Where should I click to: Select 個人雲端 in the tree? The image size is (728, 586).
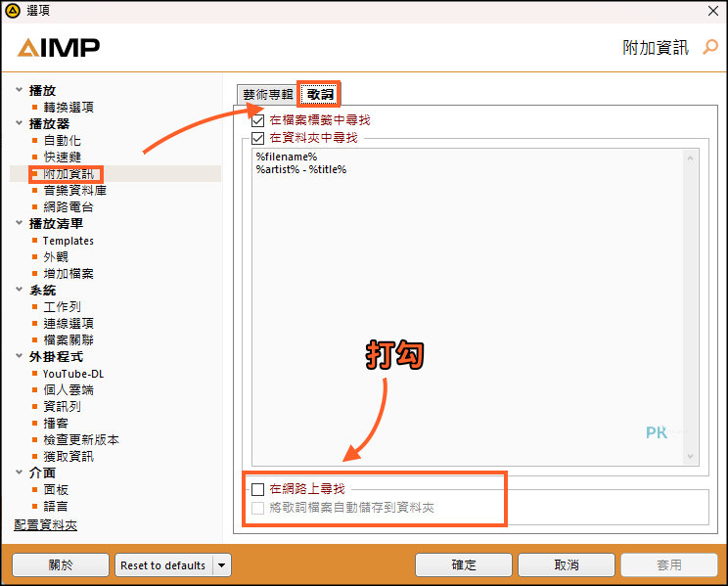pyautogui.click(x=68, y=390)
